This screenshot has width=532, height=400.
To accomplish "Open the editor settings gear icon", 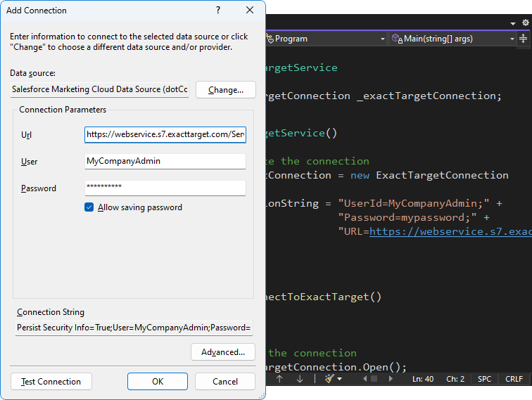I will coord(526,22).
